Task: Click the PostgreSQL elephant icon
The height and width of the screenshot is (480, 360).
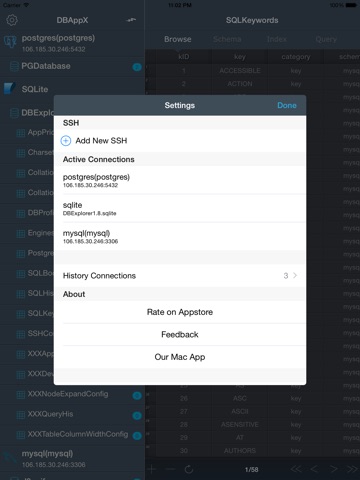Action: tap(10, 42)
